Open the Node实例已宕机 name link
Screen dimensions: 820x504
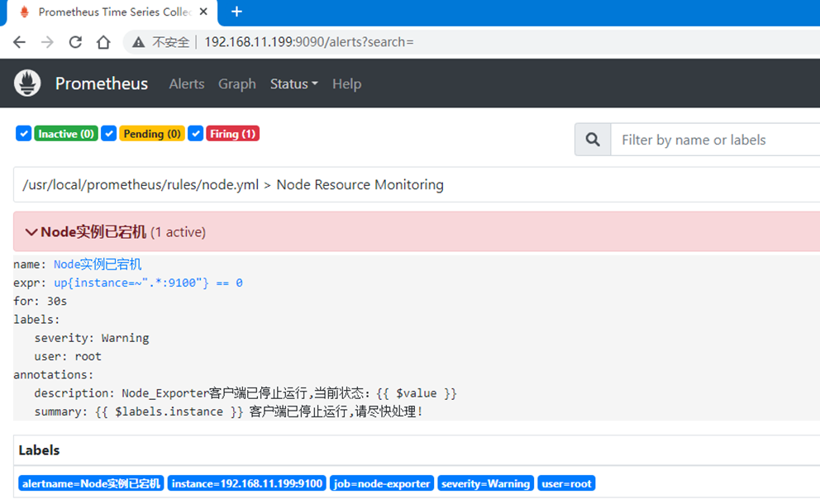98,264
